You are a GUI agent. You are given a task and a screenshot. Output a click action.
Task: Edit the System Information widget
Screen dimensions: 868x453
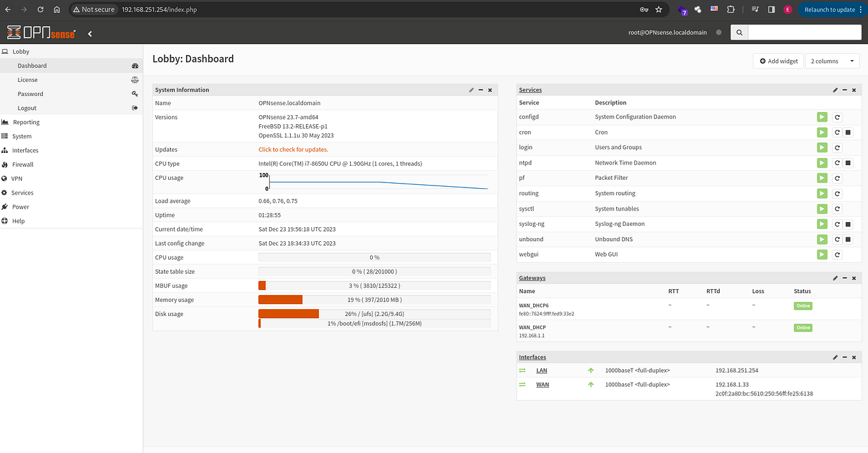click(x=471, y=90)
